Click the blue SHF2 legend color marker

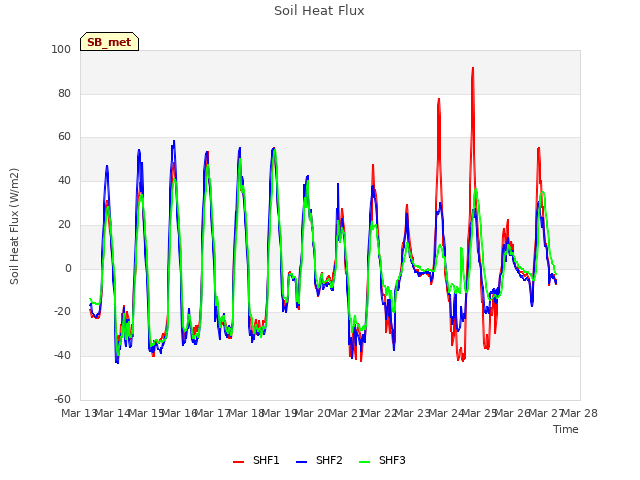coord(301,462)
